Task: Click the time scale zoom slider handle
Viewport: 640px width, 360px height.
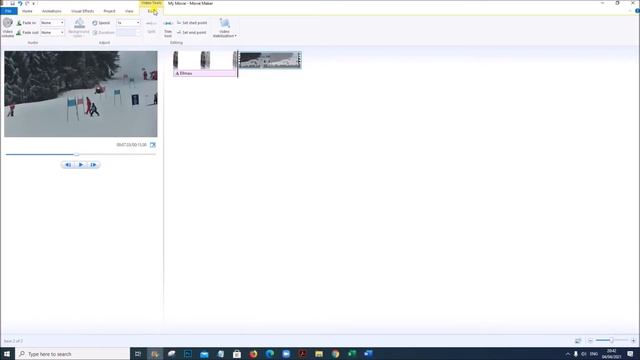Action: click(x=611, y=340)
